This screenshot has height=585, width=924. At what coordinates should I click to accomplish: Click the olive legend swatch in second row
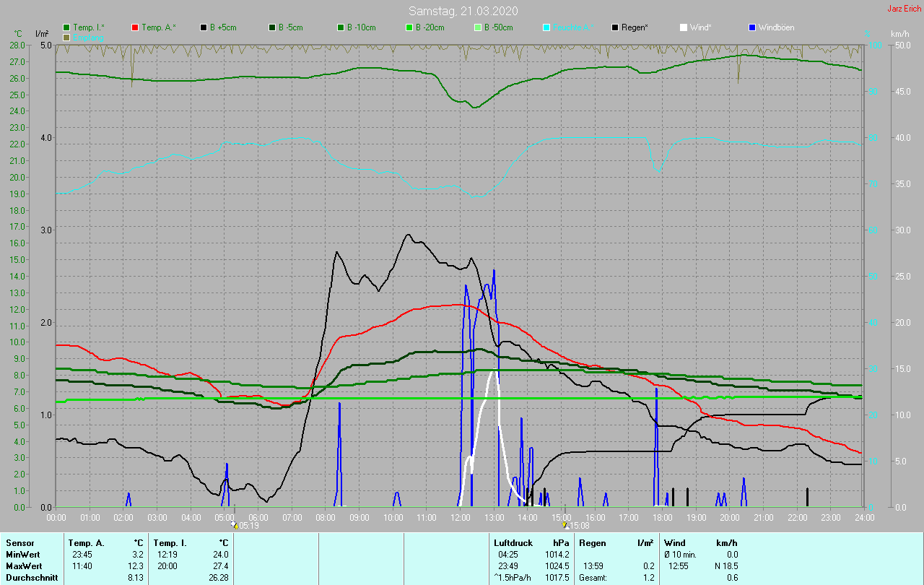tap(67, 37)
